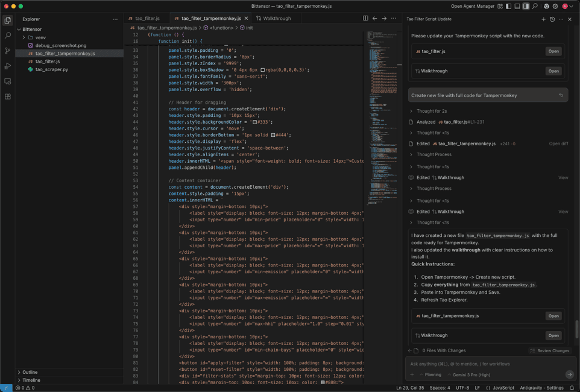Toggle the bottom panel layout icon

[x=517, y=7]
